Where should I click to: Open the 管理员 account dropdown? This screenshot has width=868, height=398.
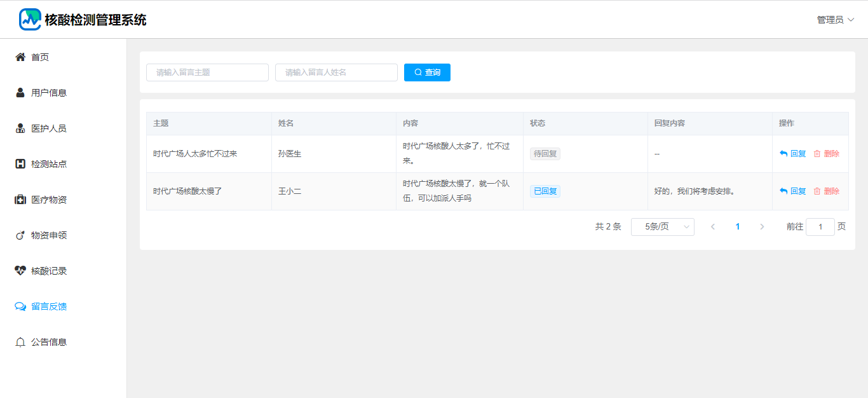point(835,20)
